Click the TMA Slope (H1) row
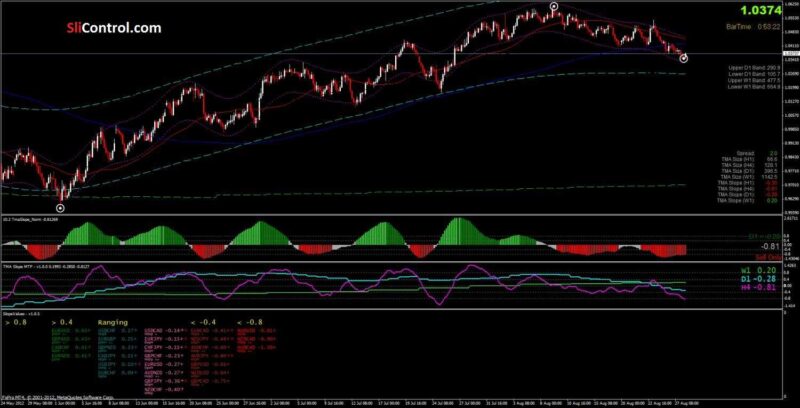 [748, 183]
